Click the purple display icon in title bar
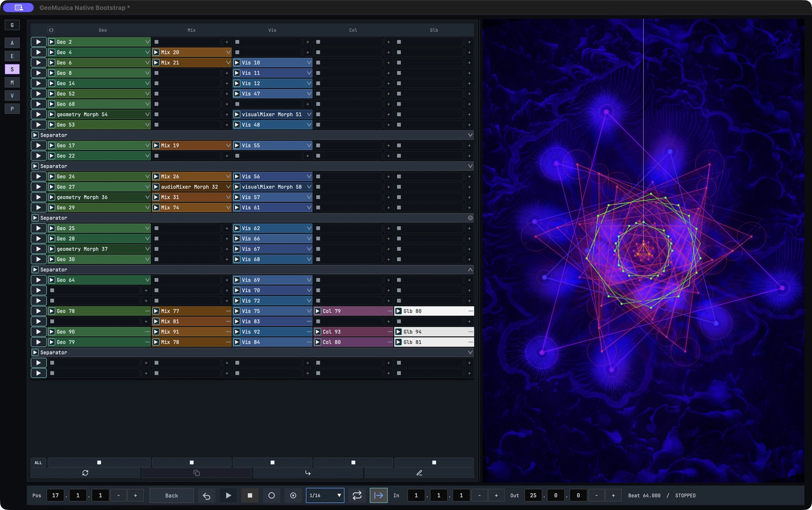Image resolution: width=812 pixels, height=510 pixels. click(19, 7)
